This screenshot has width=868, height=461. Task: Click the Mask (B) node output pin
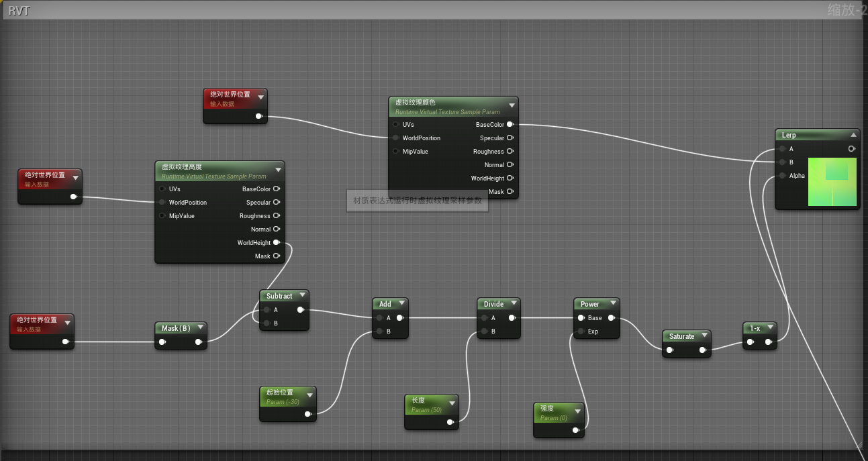199,342
